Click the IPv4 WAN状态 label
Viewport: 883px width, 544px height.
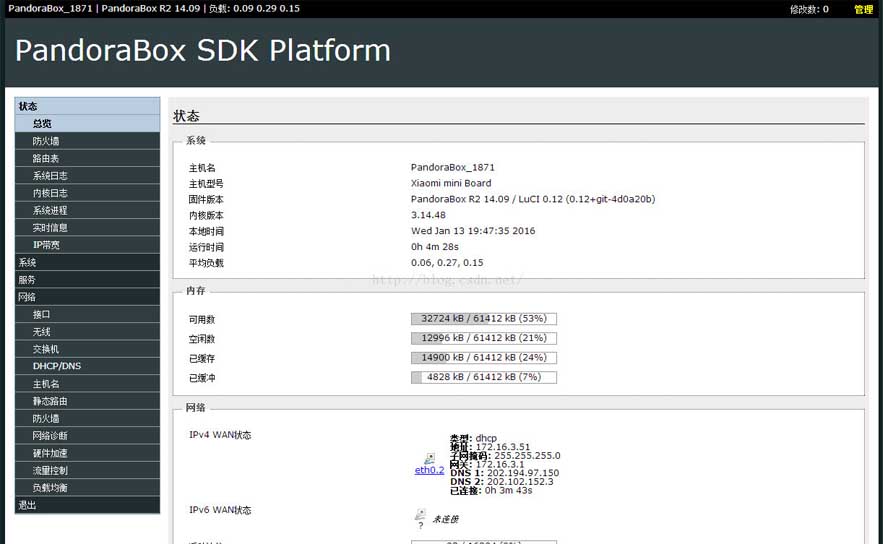[220, 435]
